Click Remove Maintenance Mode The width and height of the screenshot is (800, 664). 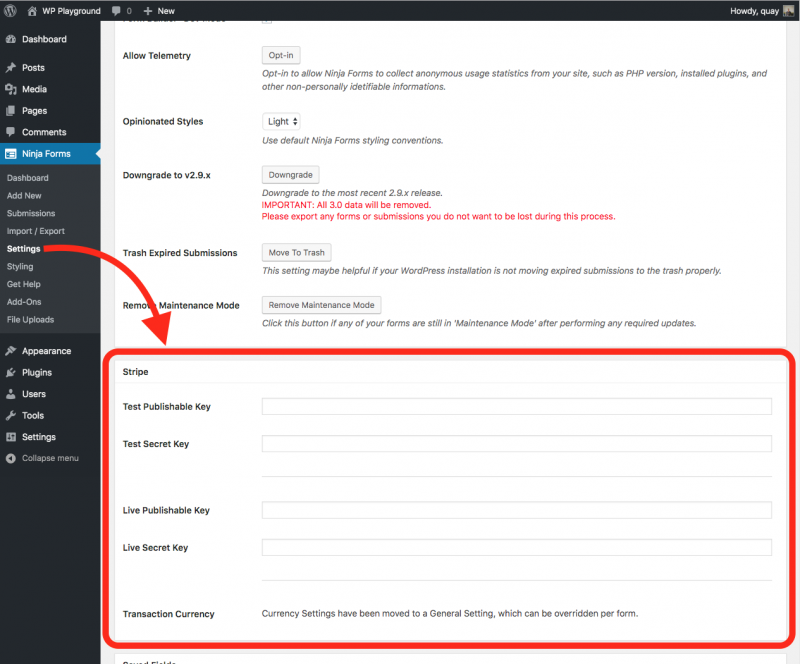pyautogui.click(x=321, y=305)
